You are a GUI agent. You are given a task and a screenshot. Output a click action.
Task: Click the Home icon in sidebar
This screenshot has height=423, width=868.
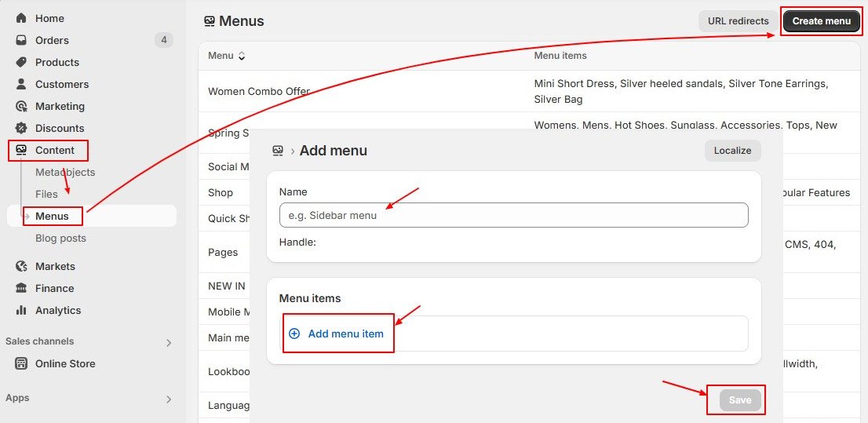[x=21, y=18]
